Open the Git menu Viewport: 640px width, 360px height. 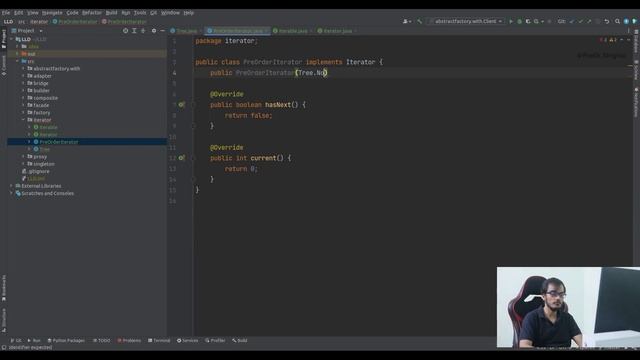[153, 13]
